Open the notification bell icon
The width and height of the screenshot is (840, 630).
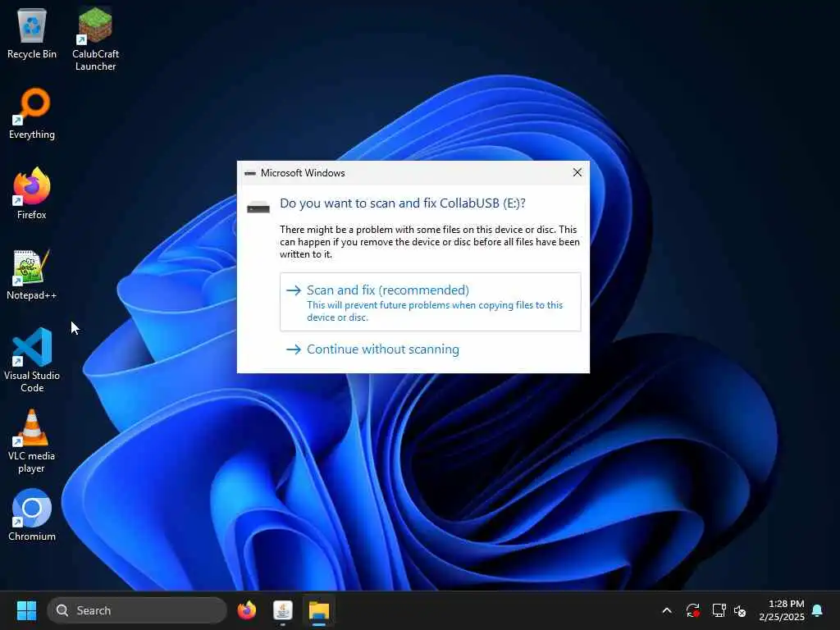(x=818, y=610)
